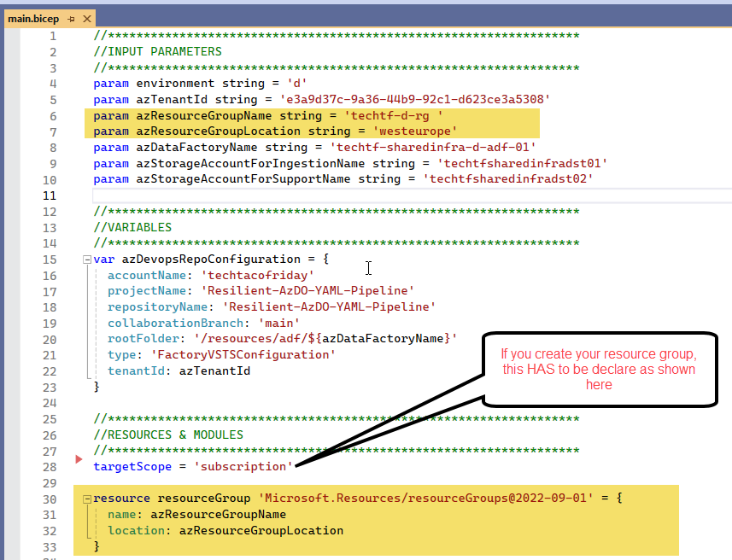
Task: Switch to the main.bicep tab
Action: tap(33, 19)
